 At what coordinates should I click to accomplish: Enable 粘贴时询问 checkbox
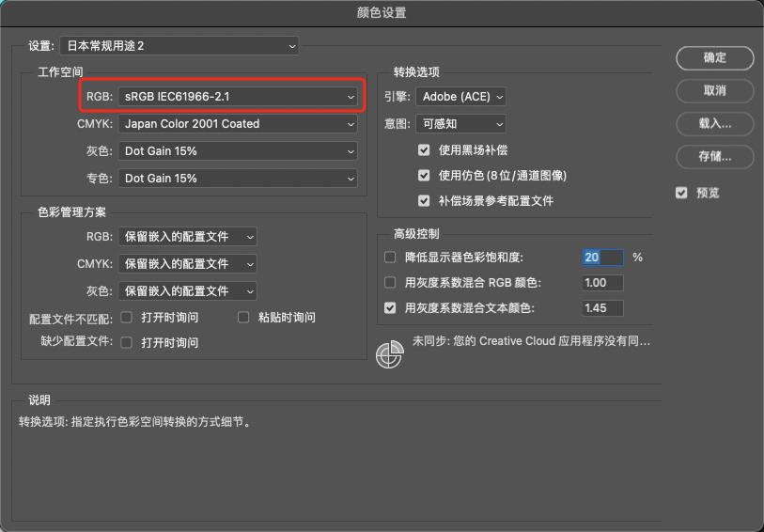(243, 318)
